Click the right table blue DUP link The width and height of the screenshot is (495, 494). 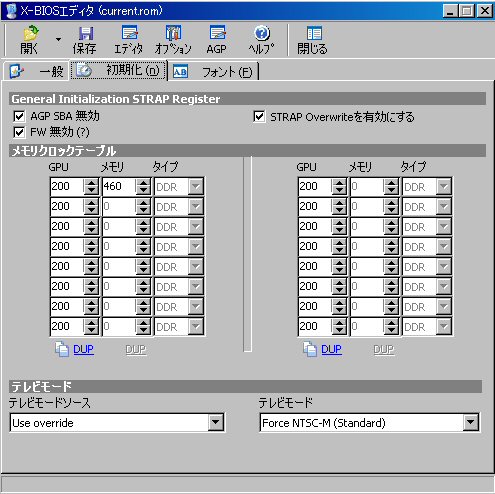331,349
